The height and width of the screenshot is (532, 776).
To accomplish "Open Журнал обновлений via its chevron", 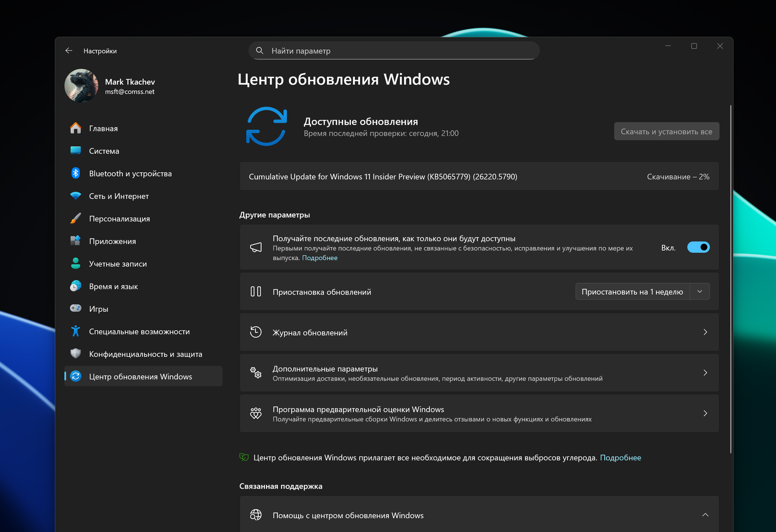I will tap(705, 332).
